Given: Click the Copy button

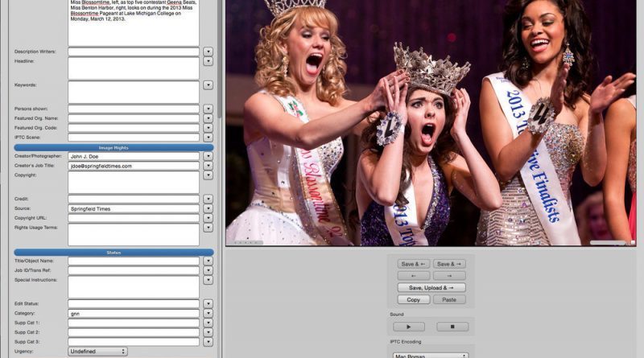Looking at the screenshot, I should [414, 299].
